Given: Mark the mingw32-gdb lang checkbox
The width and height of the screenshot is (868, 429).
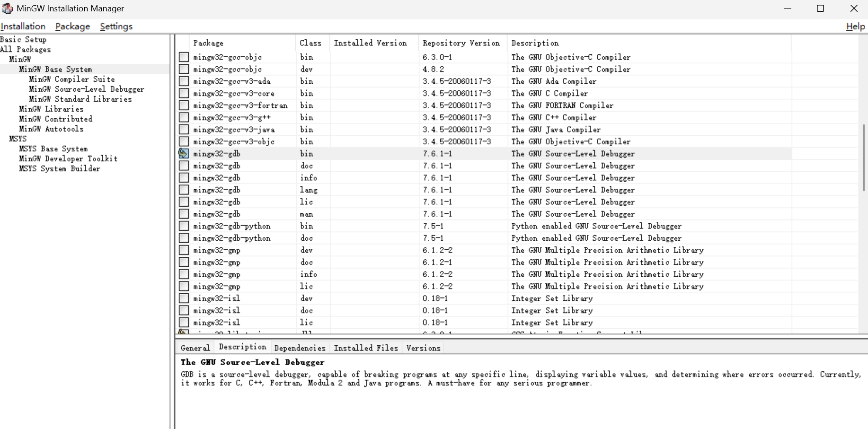Looking at the screenshot, I should click(x=184, y=190).
